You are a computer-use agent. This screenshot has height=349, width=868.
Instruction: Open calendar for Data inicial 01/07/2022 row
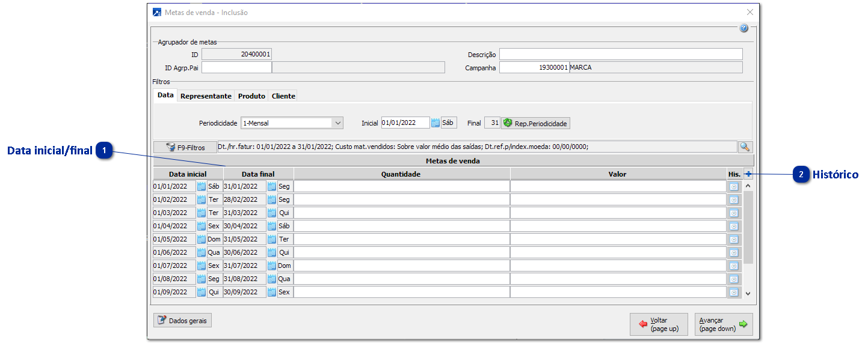[202, 266]
